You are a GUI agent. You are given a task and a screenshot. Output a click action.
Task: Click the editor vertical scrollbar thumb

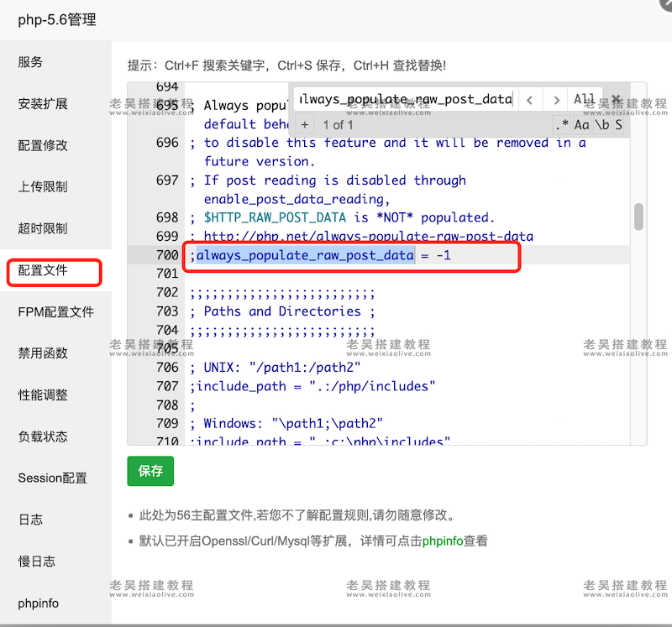pyautogui.click(x=638, y=217)
